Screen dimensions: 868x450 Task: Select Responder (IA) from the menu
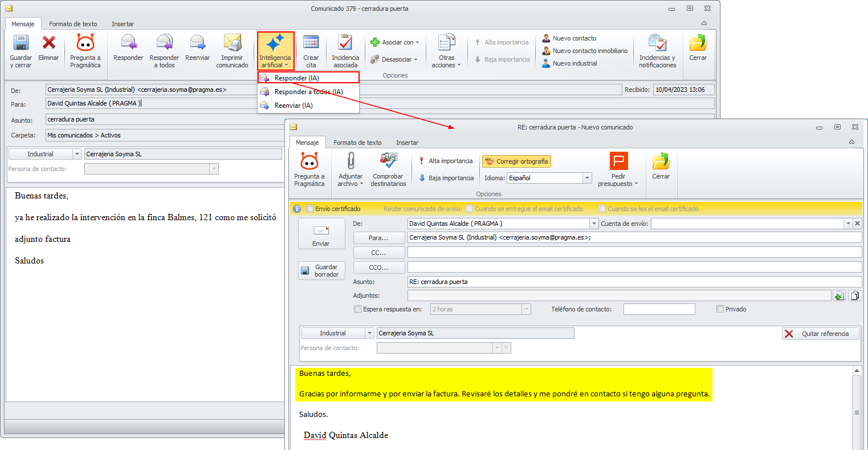pos(308,78)
